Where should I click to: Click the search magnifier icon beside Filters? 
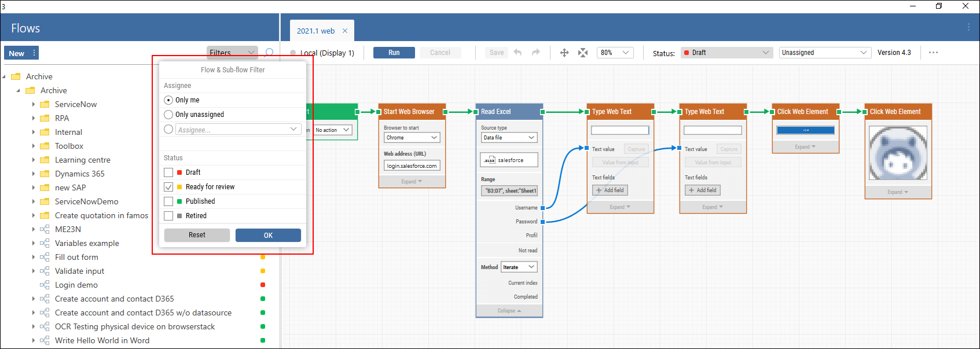pos(269,53)
